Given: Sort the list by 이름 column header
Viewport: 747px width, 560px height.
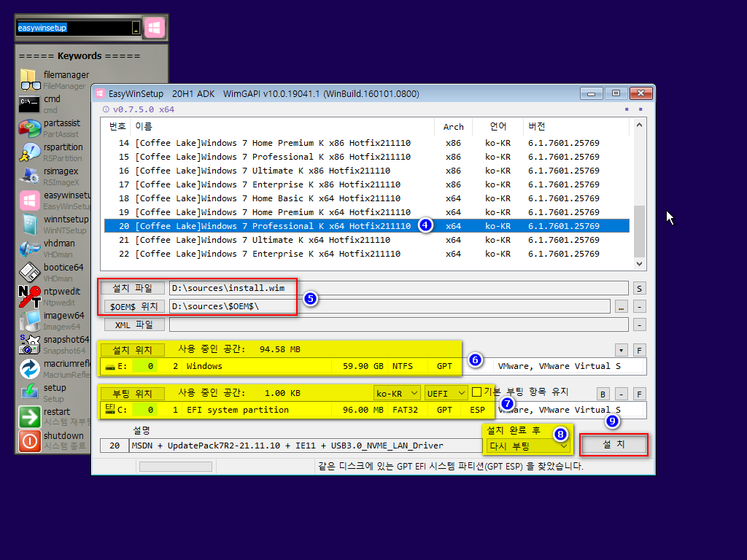Looking at the screenshot, I should coord(282,126).
